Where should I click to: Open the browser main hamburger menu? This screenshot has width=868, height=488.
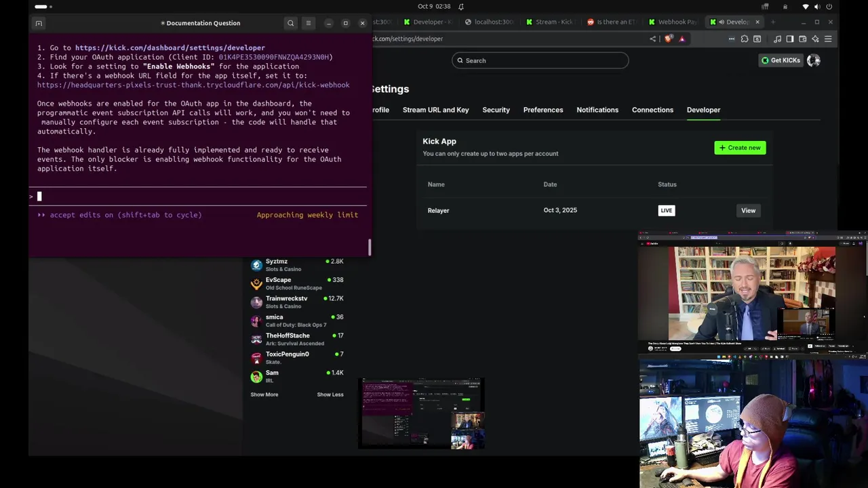(828, 39)
